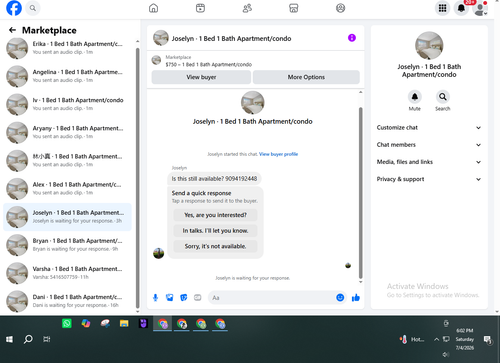Click the View buyer button
The width and height of the screenshot is (500, 363).
pyautogui.click(x=201, y=77)
